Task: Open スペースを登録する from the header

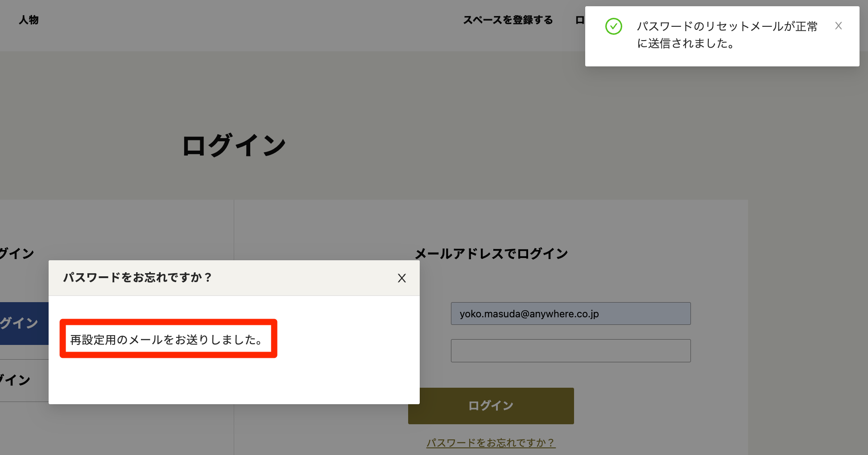Action: 508,20
